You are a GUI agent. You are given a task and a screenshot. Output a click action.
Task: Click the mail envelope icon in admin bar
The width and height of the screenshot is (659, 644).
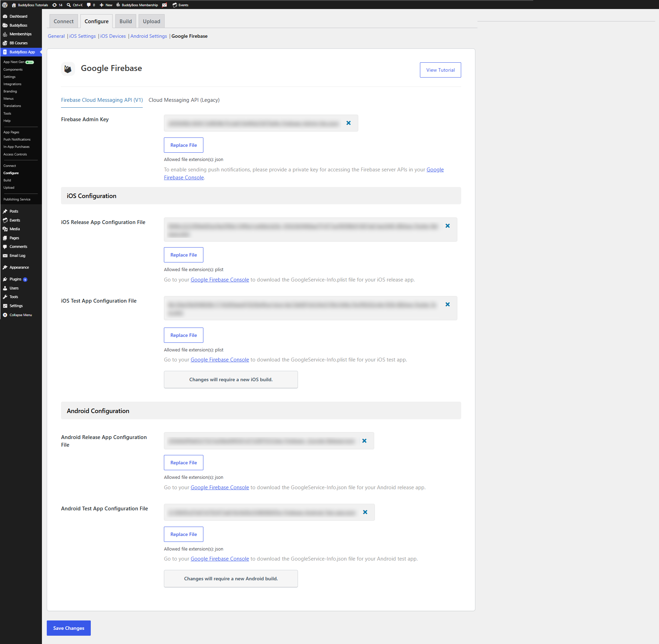click(165, 5)
